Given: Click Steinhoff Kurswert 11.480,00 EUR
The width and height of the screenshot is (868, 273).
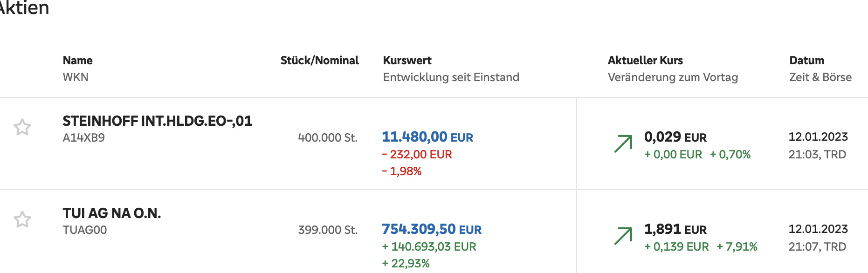Looking at the screenshot, I should tap(427, 137).
